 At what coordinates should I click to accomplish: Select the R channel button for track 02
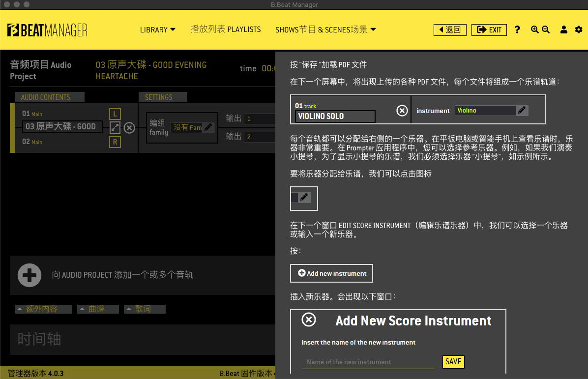point(115,142)
